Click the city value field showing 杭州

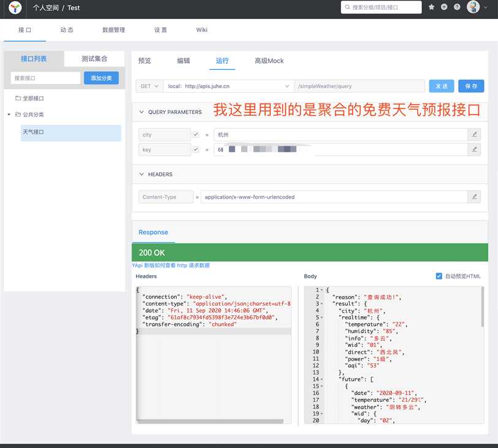pos(341,135)
